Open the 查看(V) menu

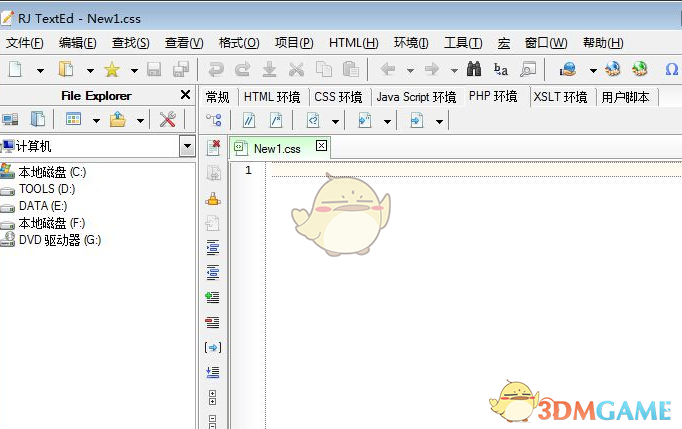click(x=184, y=43)
